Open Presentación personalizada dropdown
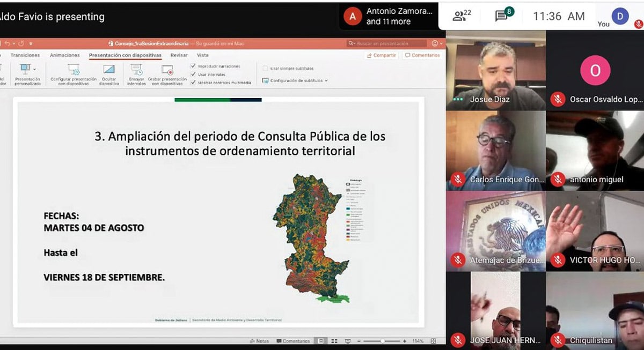The image size is (644, 350). [27, 70]
